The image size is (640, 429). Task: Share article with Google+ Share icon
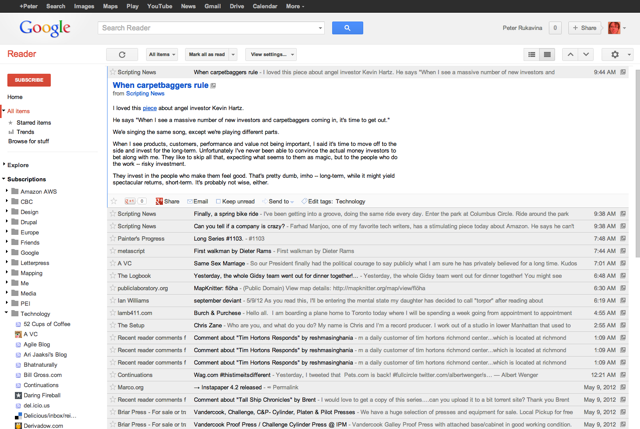coord(167,201)
